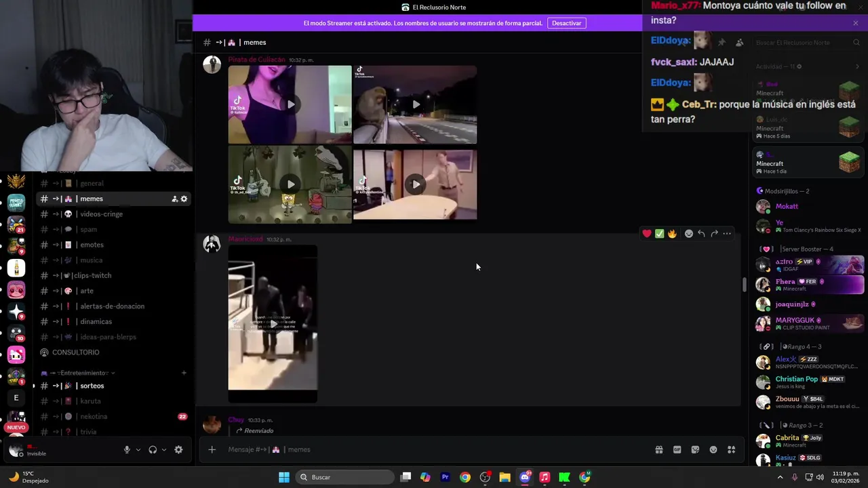Add channel to Entretenimiento category
This screenshot has height=488, width=868.
click(x=184, y=373)
